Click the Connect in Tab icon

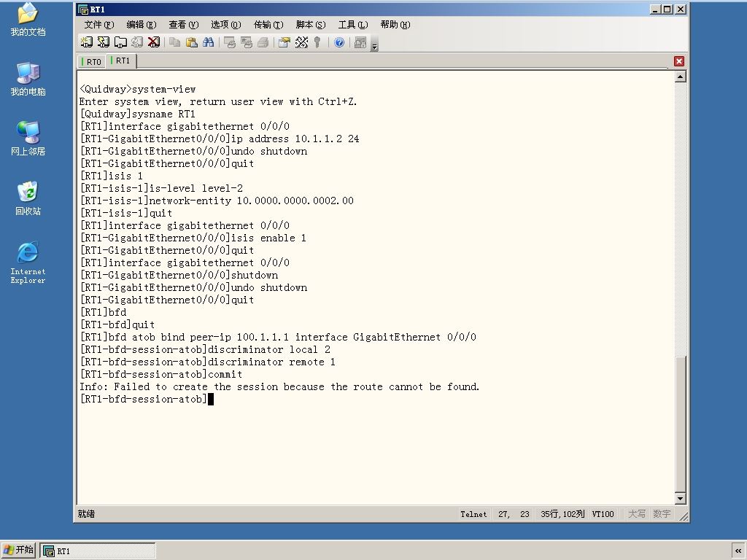tap(120, 42)
